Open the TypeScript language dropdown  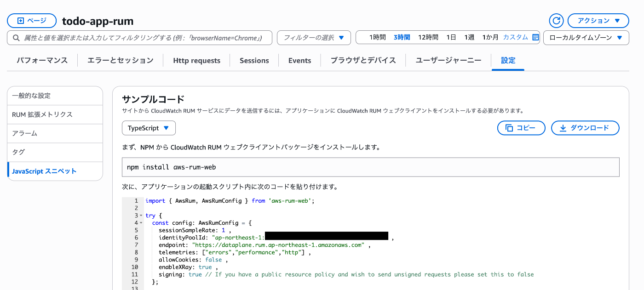[149, 128]
